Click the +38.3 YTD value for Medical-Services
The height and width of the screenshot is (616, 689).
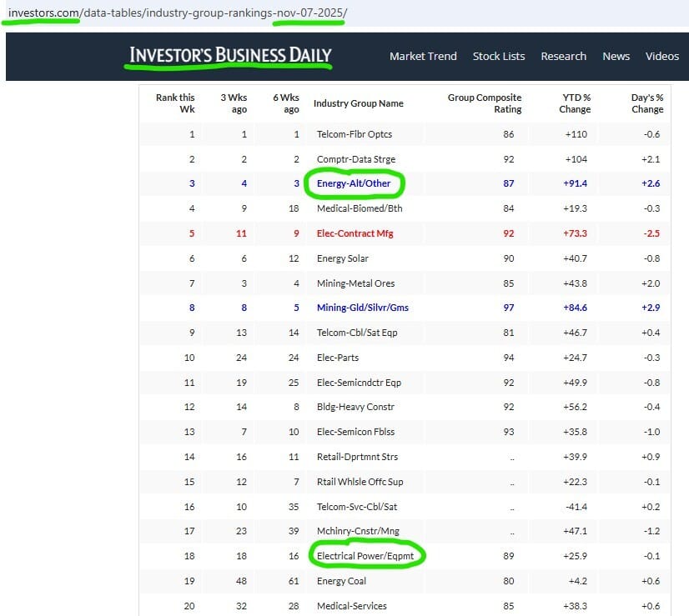click(x=575, y=606)
